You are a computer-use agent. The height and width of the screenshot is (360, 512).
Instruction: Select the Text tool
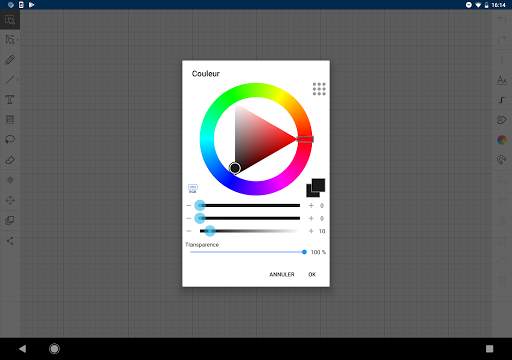click(10, 100)
